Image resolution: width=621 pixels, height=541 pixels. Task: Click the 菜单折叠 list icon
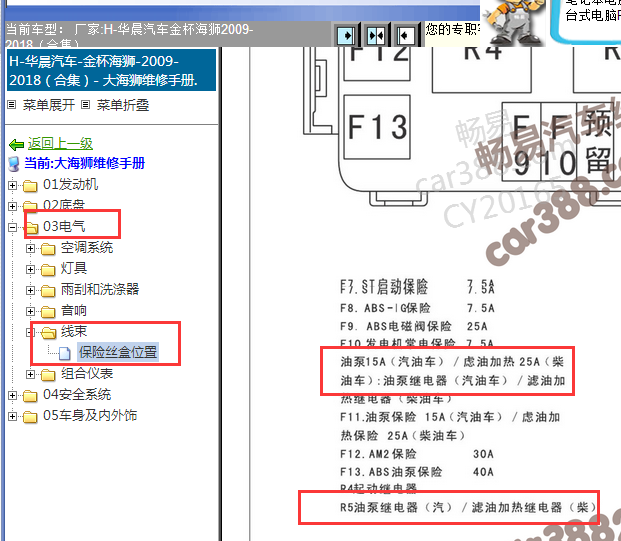point(85,105)
